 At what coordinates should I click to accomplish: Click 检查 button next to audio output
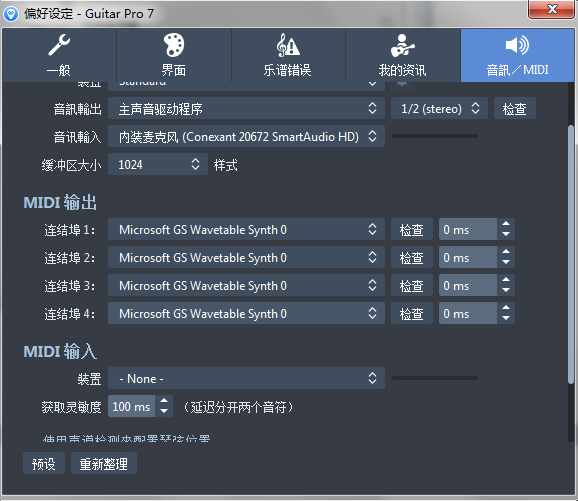[x=515, y=108]
